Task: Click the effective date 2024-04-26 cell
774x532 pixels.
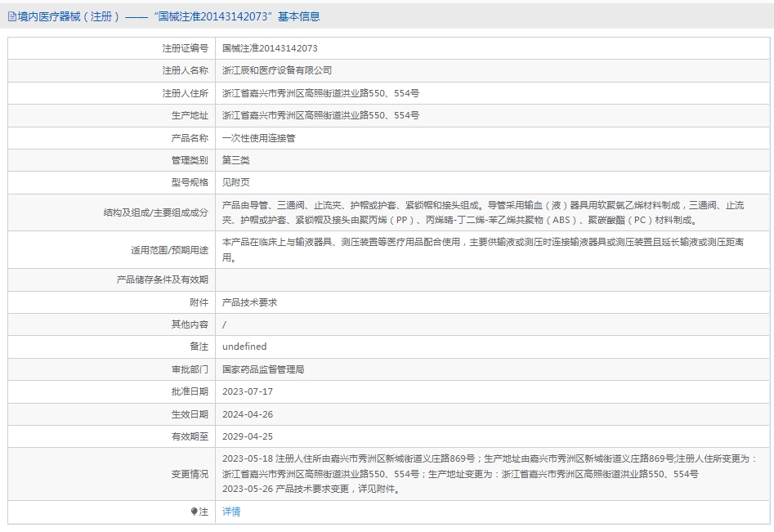Action: coord(493,414)
